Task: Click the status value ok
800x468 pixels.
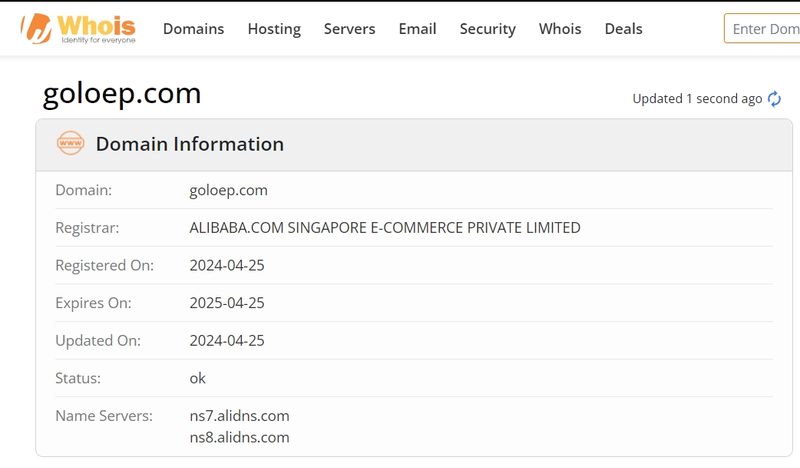Action: pos(197,378)
